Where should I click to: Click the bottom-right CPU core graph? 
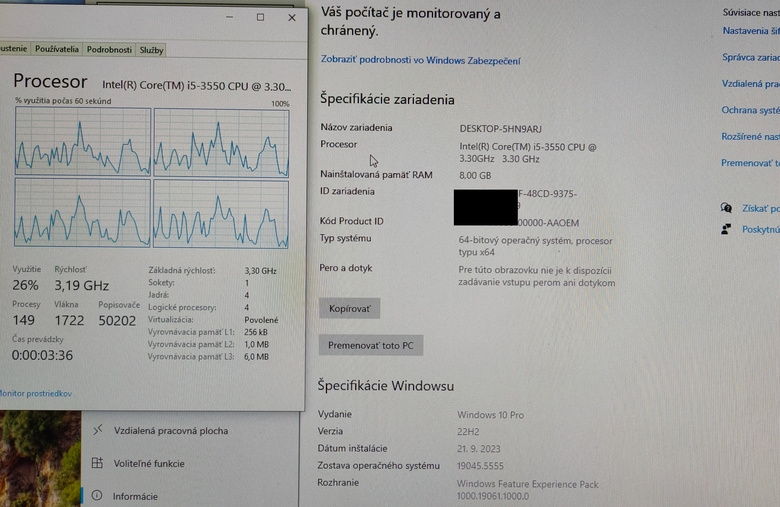[x=221, y=214]
